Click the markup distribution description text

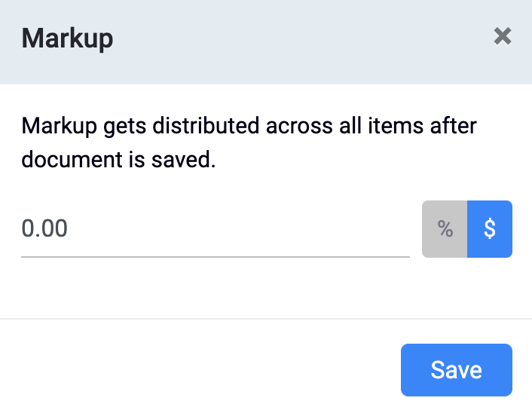click(x=249, y=142)
